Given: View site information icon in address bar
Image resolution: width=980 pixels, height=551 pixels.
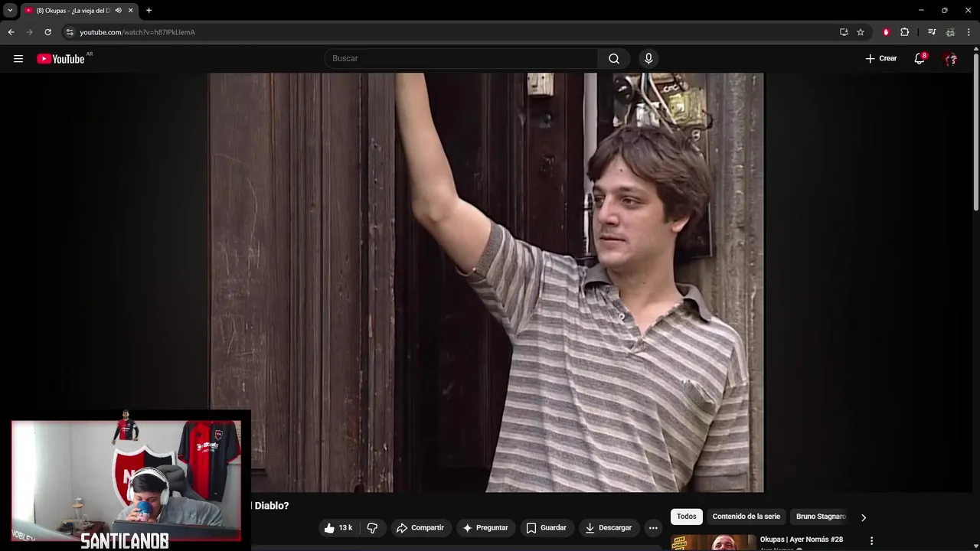Looking at the screenshot, I should pos(70,32).
